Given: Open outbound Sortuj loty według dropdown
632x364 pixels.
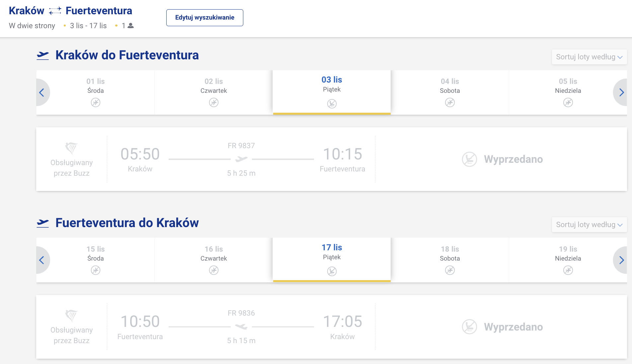Looking at the screenshot, I should (589, 57).
